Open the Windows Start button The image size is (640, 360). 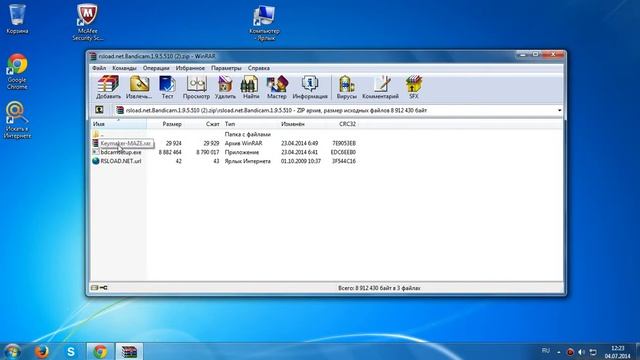click(x=12, y=351)
